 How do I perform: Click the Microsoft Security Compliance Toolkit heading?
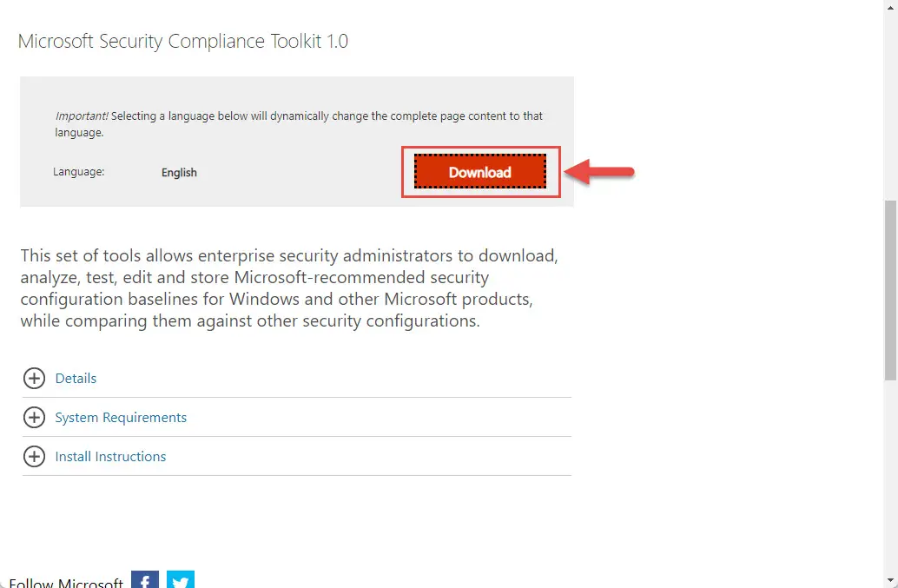coord(183,41)
